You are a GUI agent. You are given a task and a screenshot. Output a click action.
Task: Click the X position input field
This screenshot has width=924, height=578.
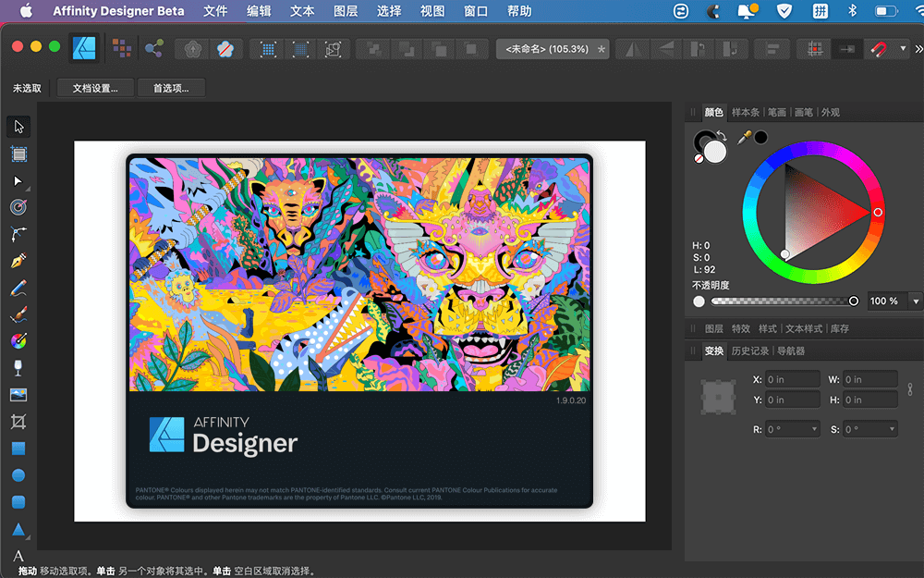pyautogui.click(x=793, y=379)
